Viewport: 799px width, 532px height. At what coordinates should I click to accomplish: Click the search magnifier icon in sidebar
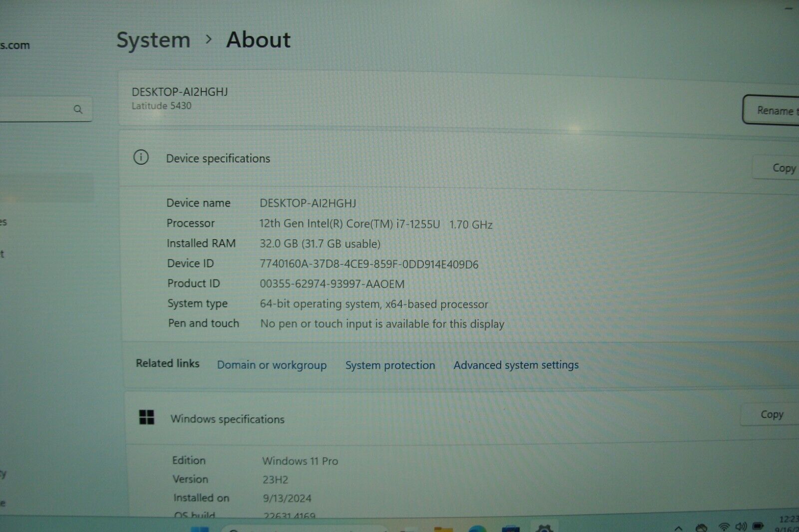pyautogui.click(x=78, y=109)
